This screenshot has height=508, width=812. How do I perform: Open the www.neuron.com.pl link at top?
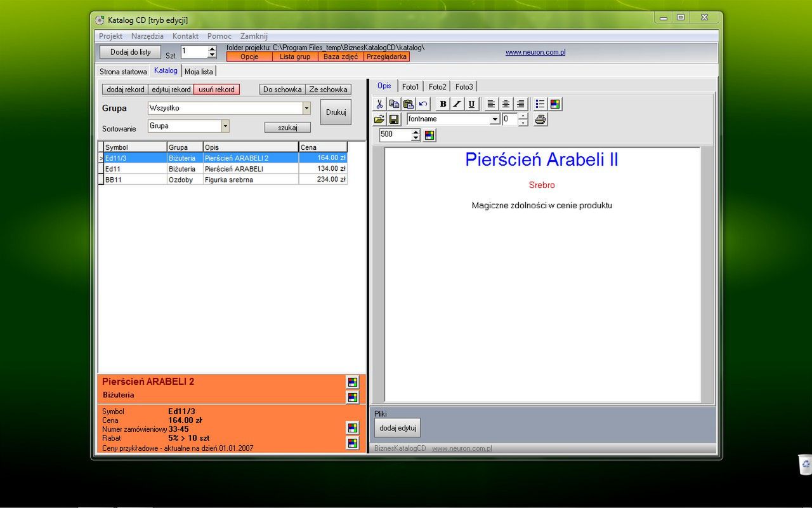(x=535, y=52)
